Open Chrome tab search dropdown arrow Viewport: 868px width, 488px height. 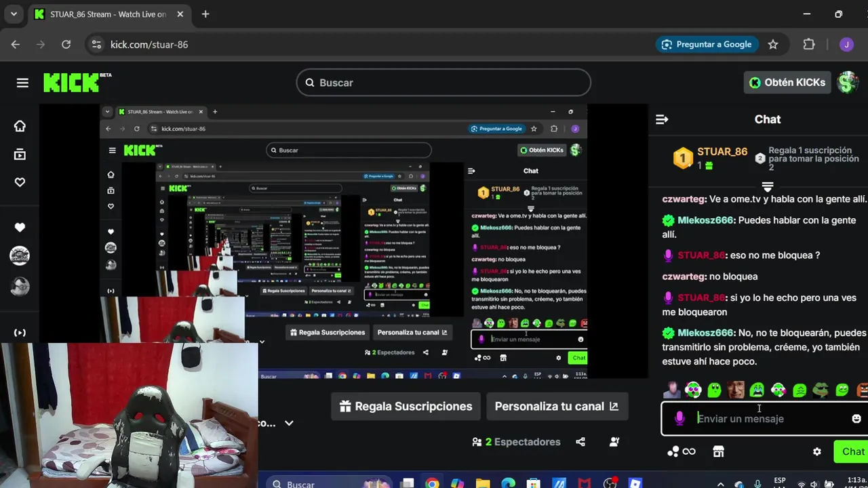click(14, 14)
